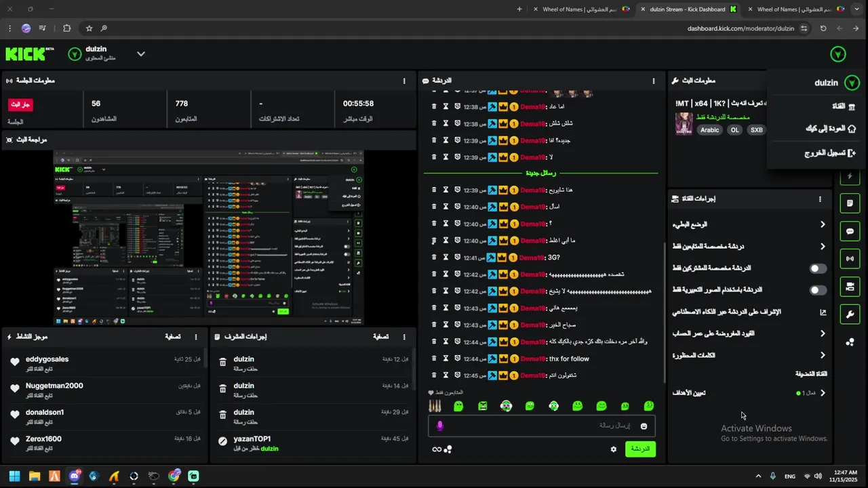Screen dimensions: 868x488
Task: Open stream preview camera icon in sidebar
Action: point(850,287)
